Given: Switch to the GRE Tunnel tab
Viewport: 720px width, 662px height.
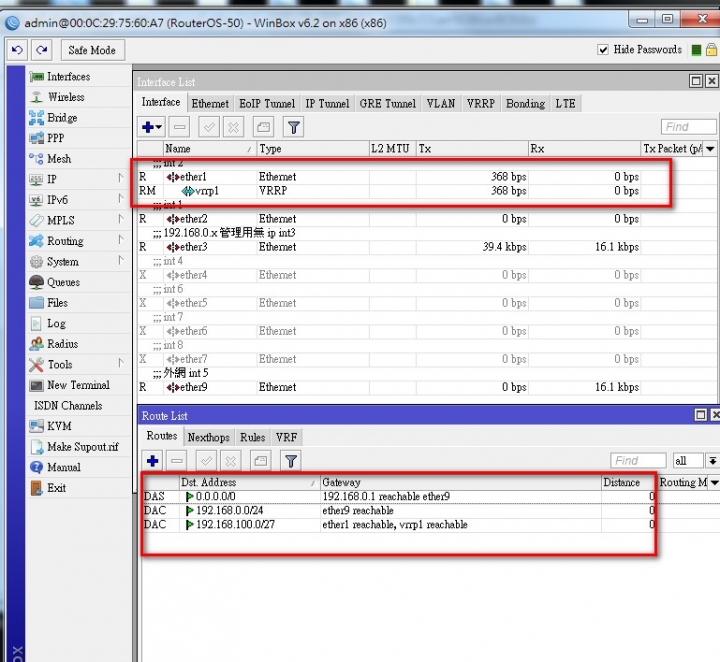Looking at the screenshot, I should (388, 104).
